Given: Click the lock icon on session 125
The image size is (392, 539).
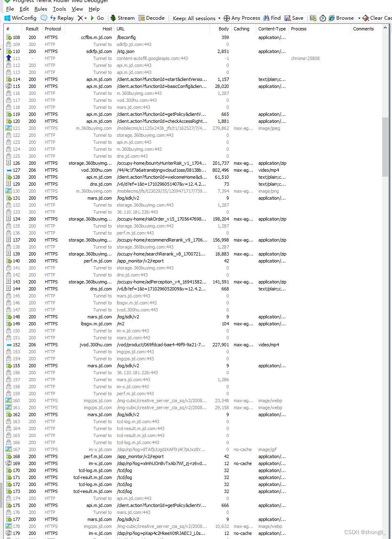Looking at the screenshot, I should 9,156.
